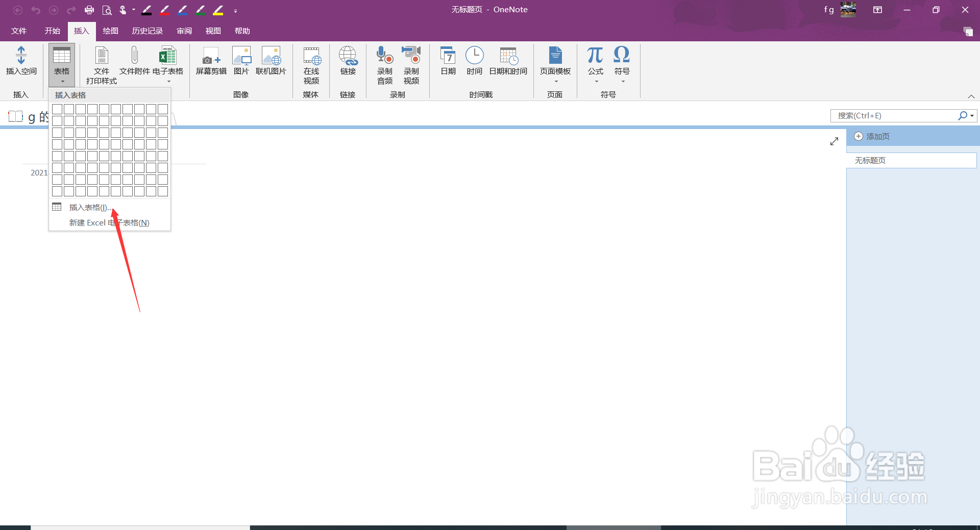Open the History (历史记录) tab
Image resolution: width=980 pixels, height=530 pixels.
coord(148,31)
